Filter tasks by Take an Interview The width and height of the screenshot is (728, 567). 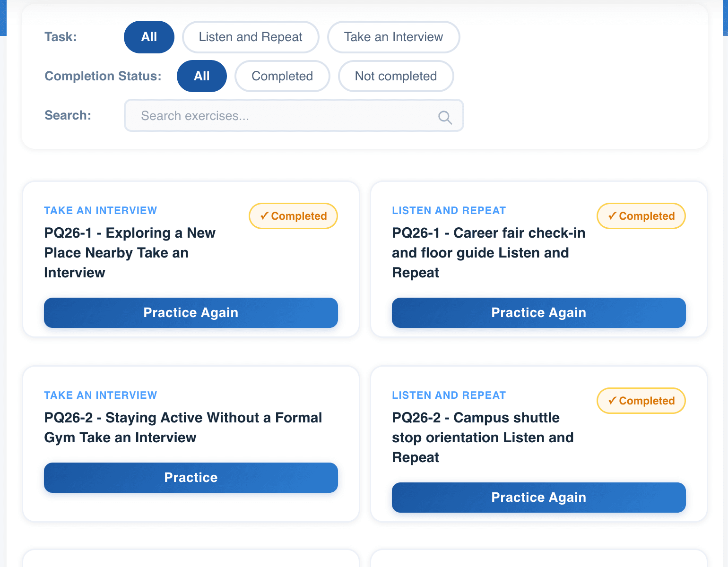pos(393,37)
